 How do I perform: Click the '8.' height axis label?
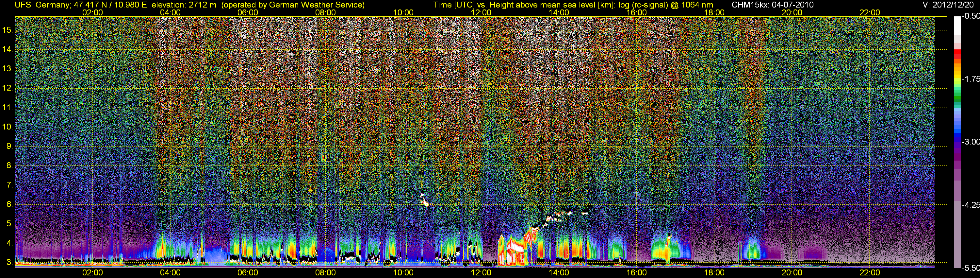pyautogui.click(x=9, y=166)
